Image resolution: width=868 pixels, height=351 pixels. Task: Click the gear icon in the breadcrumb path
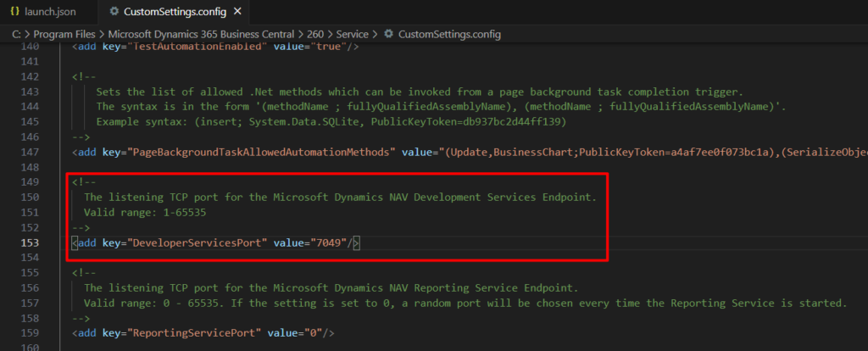(x=388, y=34)
